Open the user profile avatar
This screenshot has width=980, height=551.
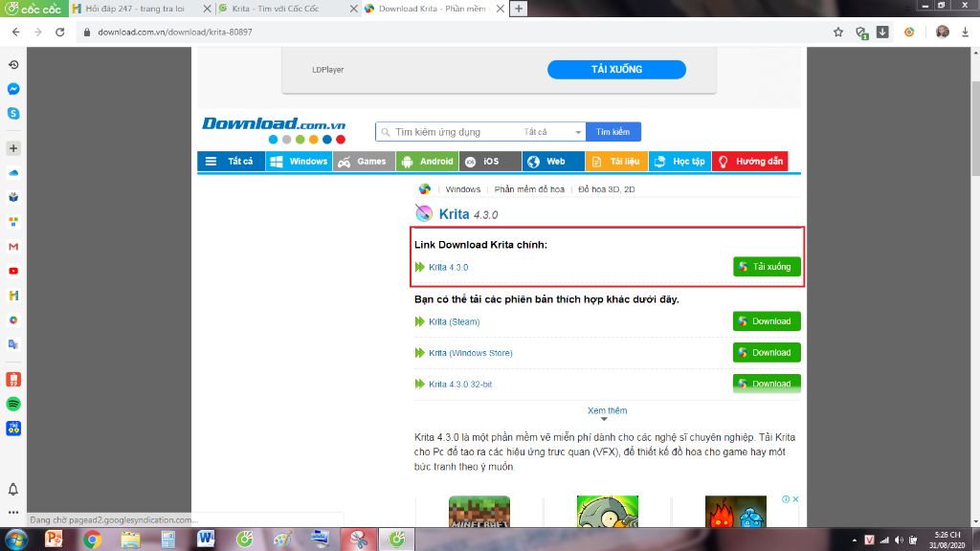pyautogui.click(x=943, y=32)
